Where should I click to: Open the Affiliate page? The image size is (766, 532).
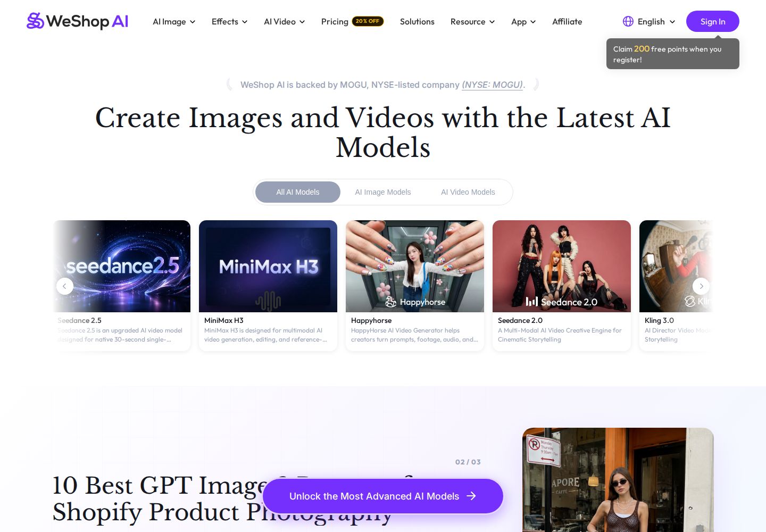click(567, 22)
